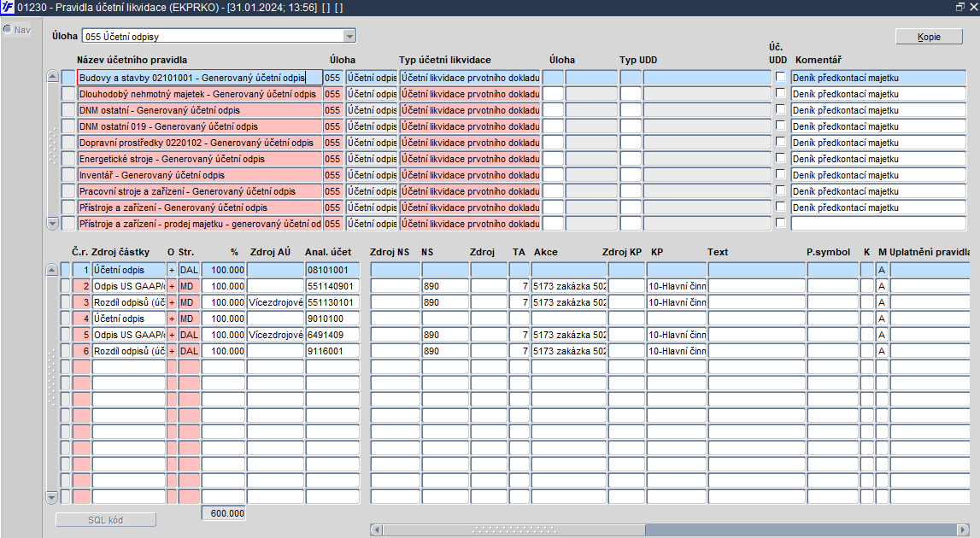
Task: Click the Kopie button
Action: (x=929, y=37)
